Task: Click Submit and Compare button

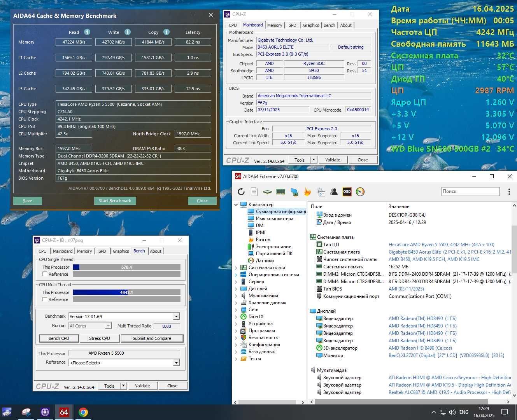Action: (x=152, y=338)
